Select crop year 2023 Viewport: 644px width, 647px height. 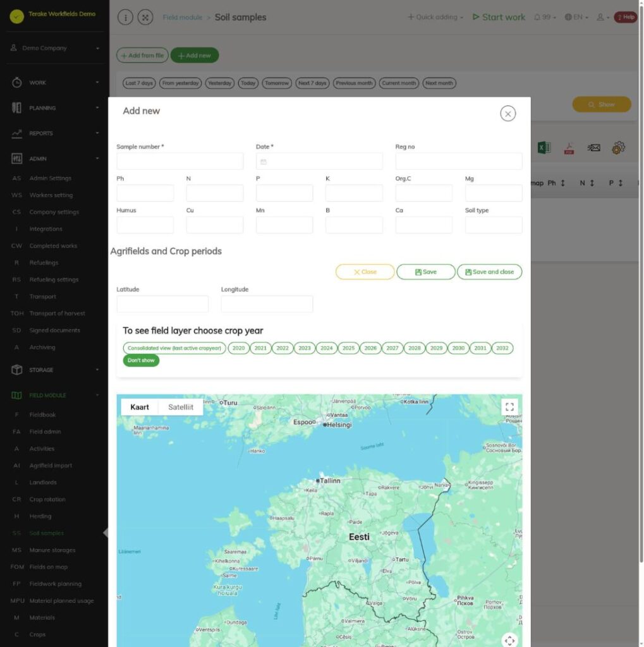[x=305, y=348]
